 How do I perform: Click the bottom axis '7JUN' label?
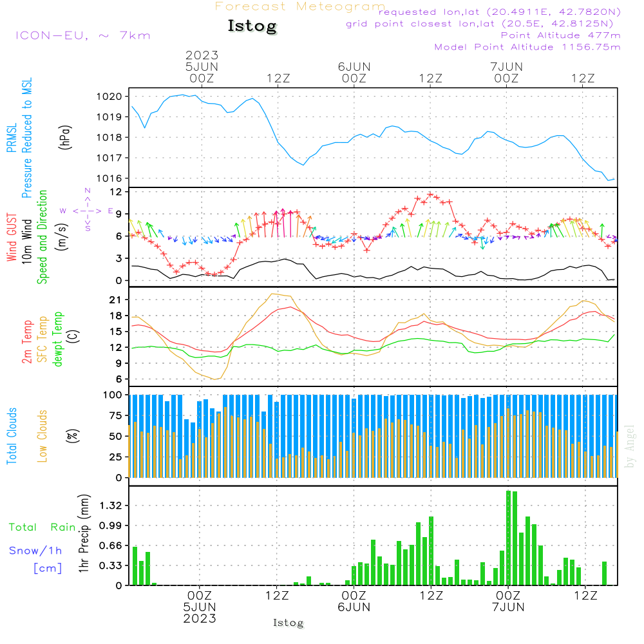(x=509, y=607)
